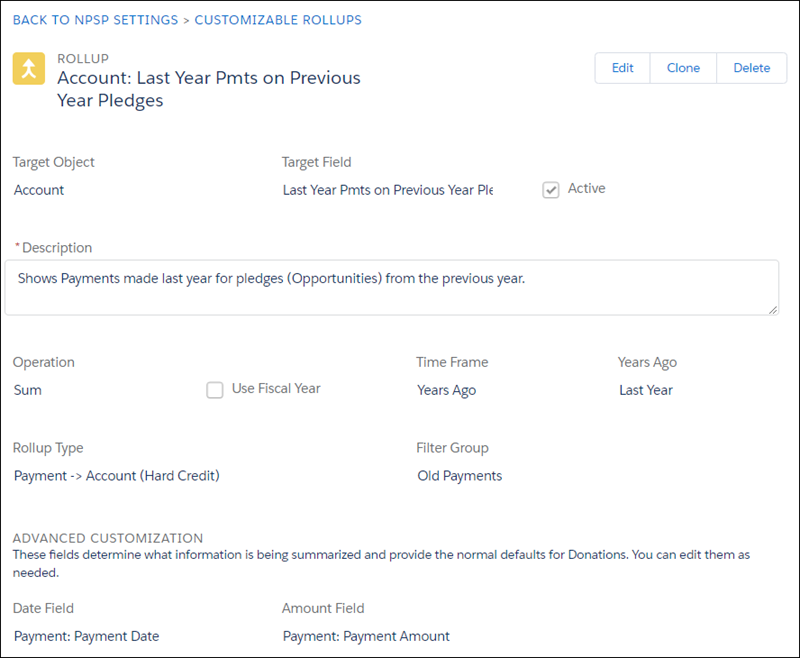
Task: Delete this rollup
Action: [x=752, y=68]
